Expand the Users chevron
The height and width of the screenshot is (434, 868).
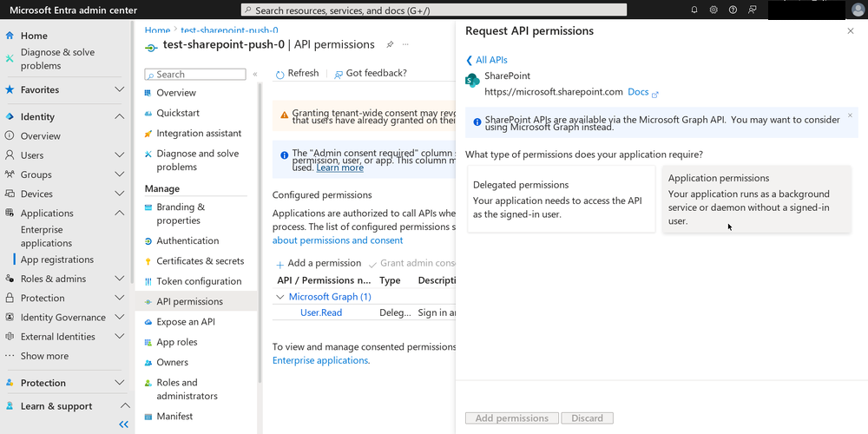[x=119, y=155]
